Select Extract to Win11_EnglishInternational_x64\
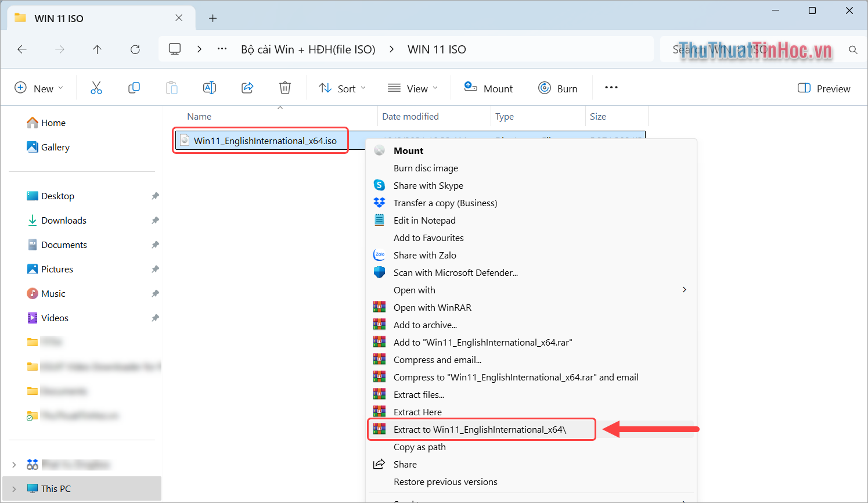 (531, 429)
